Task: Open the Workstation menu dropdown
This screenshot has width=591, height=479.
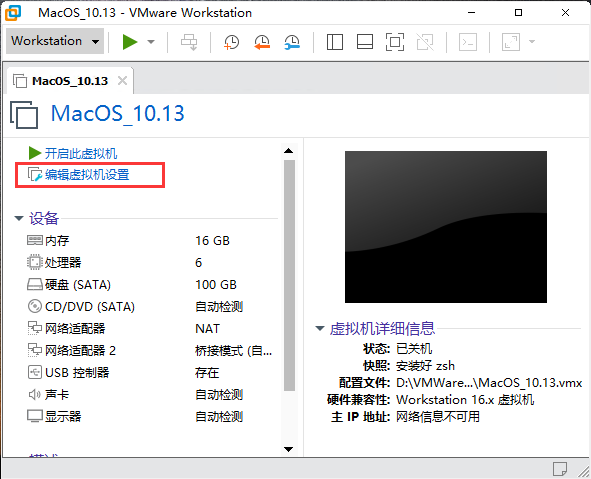Action: tap(55, 41)
